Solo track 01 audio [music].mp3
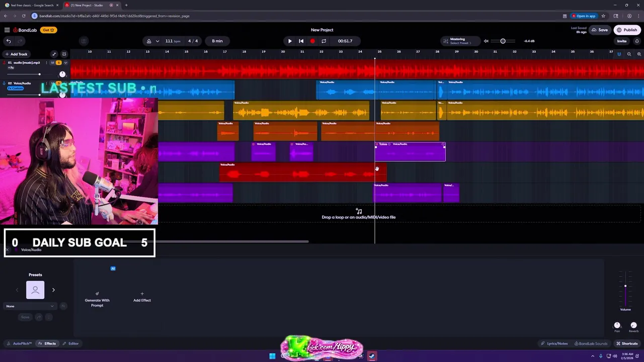 pyautogui.click(x=58, y=63)
